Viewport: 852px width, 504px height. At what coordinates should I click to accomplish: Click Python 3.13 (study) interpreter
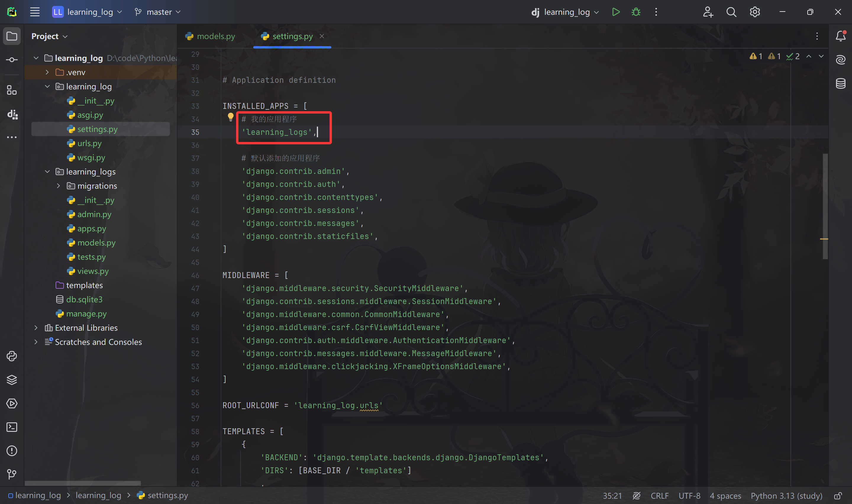tap(786, 496)
